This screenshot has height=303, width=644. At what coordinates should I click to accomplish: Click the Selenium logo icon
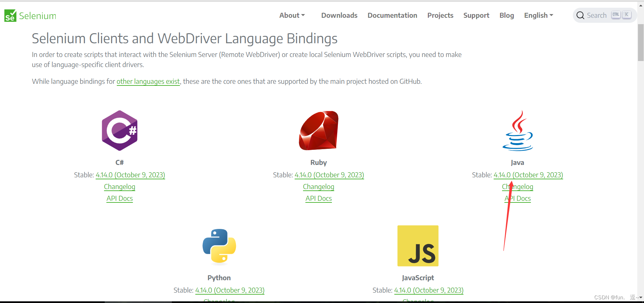[x=10, y=15]
